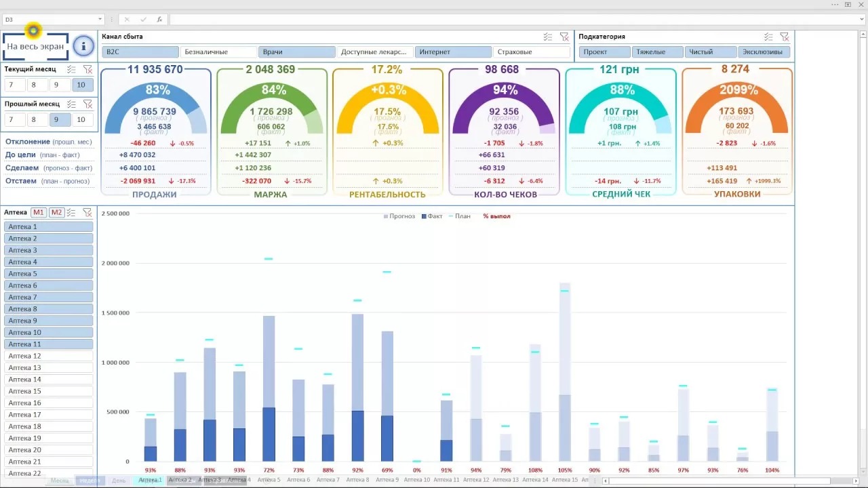Click the blue info icon button
This screenshot has height=488, width=868.
pyautogui.click(x=83, y=46)
